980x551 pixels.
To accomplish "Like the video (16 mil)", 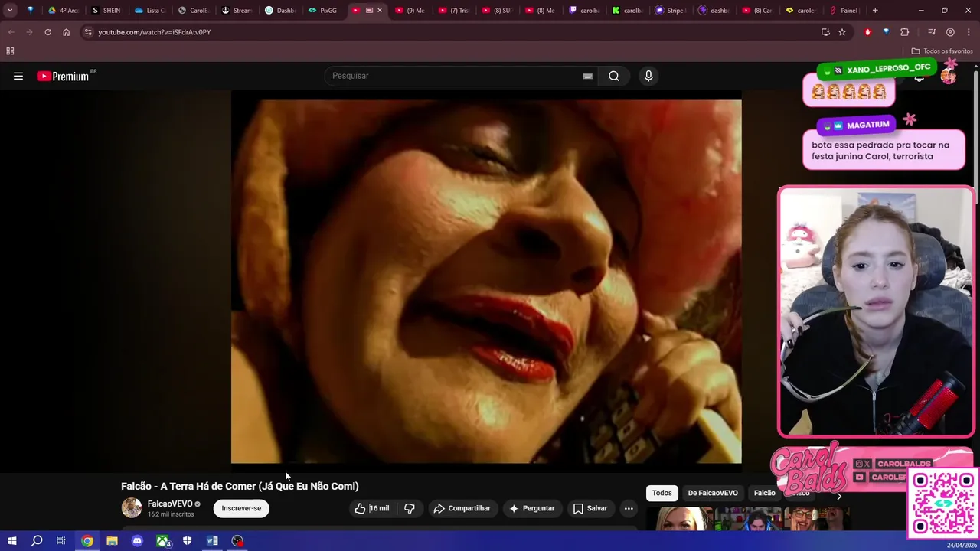I will (372, 508).
